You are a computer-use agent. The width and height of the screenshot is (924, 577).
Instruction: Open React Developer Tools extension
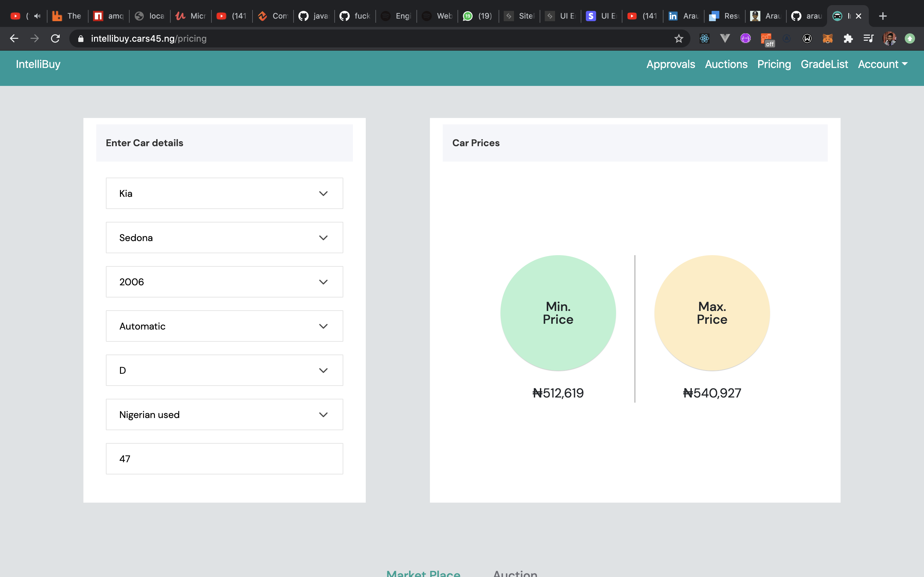[705, 38]
